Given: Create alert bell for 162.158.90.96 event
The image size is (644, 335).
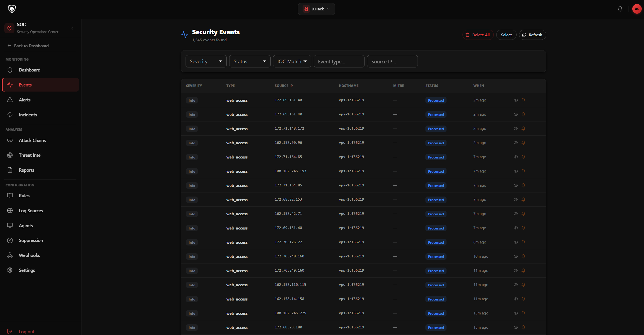Looking at the screenshot, I should point(523,143).
